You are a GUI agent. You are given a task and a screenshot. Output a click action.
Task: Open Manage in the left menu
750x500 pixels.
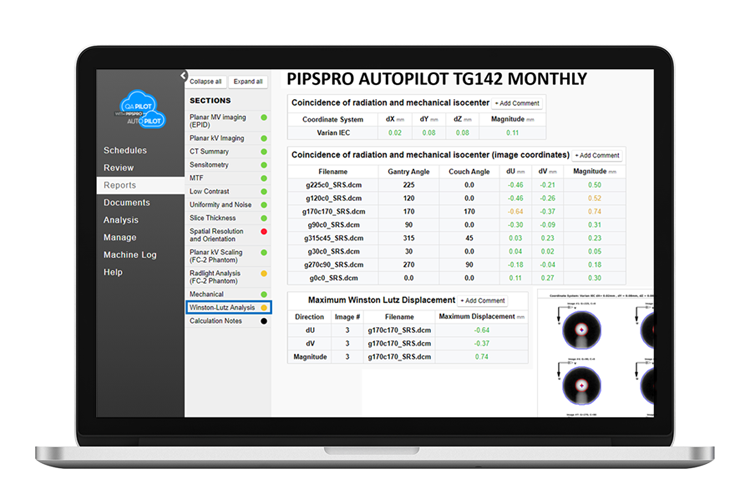coord(120,237)
